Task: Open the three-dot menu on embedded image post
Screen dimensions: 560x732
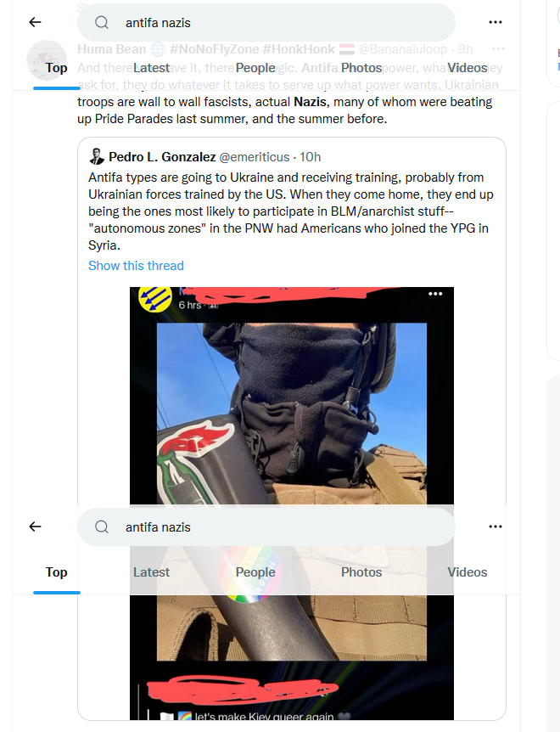Action: point(435,294)
